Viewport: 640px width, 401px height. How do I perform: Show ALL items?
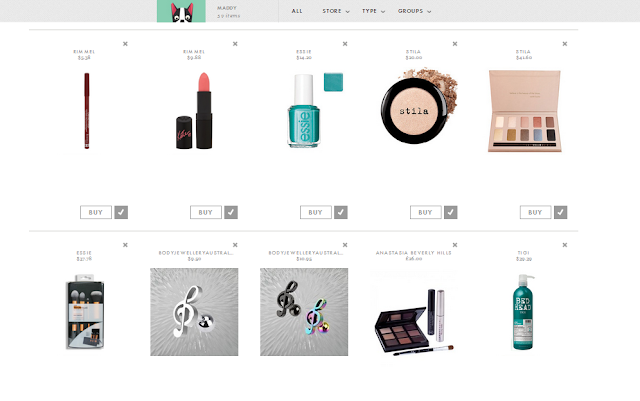coord(297,11)
